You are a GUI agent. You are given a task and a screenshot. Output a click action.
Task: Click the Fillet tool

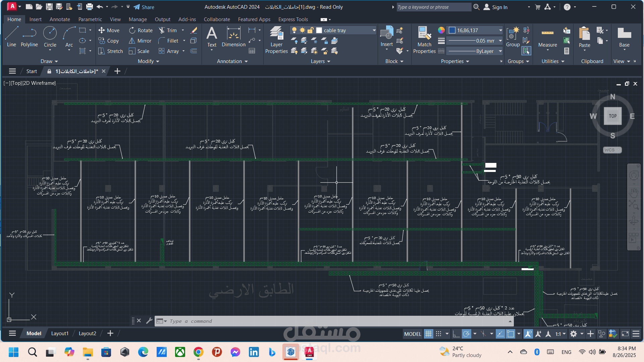point(169,41)
